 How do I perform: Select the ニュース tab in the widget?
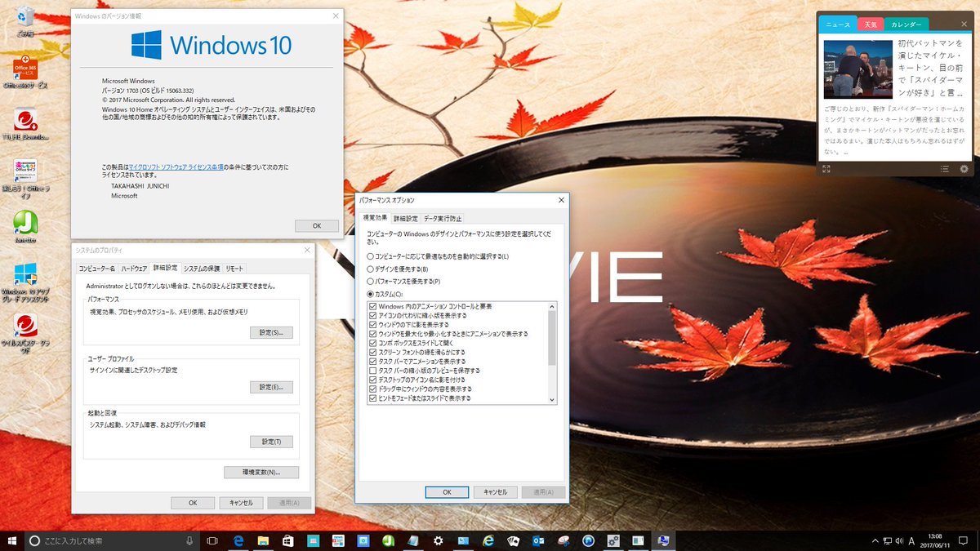pos(838,24)
